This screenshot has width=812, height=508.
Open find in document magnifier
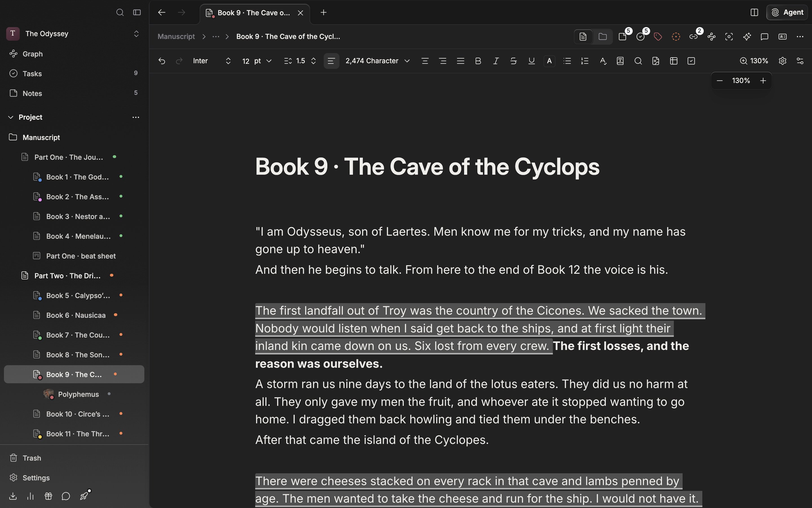click(638, 61)
